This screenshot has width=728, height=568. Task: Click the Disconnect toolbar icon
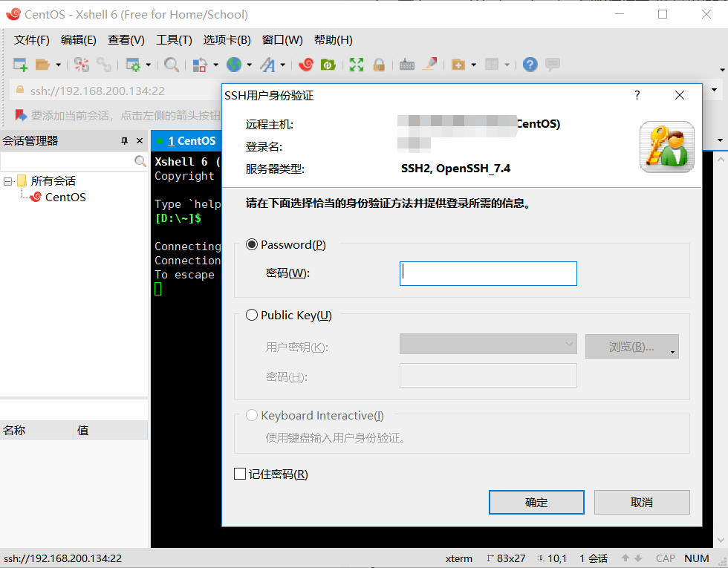(x=82, y=65)
